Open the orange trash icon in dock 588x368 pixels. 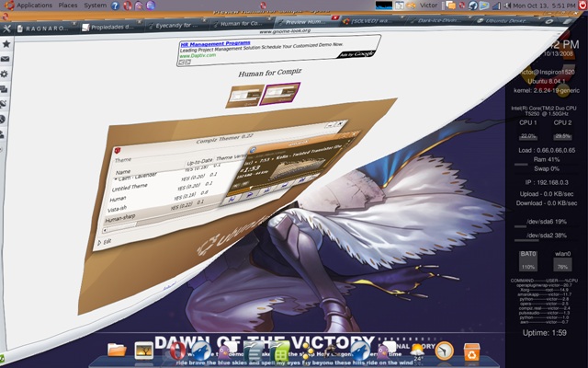coord(471,351)
